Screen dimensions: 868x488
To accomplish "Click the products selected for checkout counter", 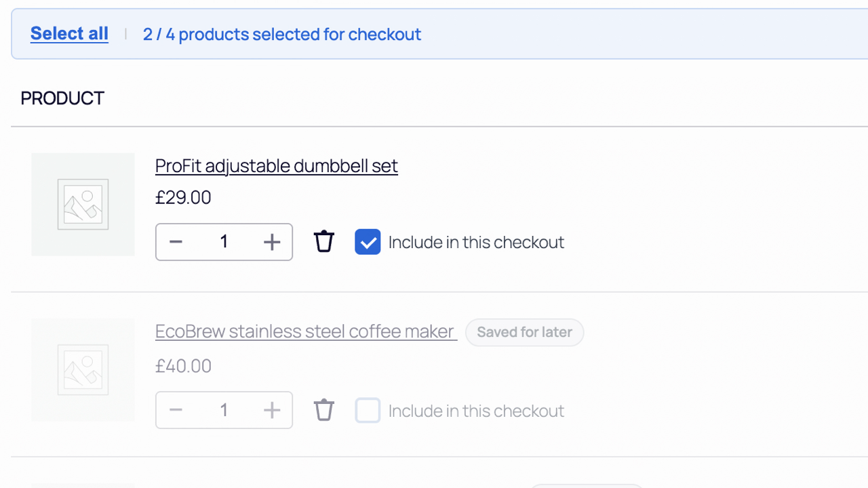I will [x=282, y=34].
